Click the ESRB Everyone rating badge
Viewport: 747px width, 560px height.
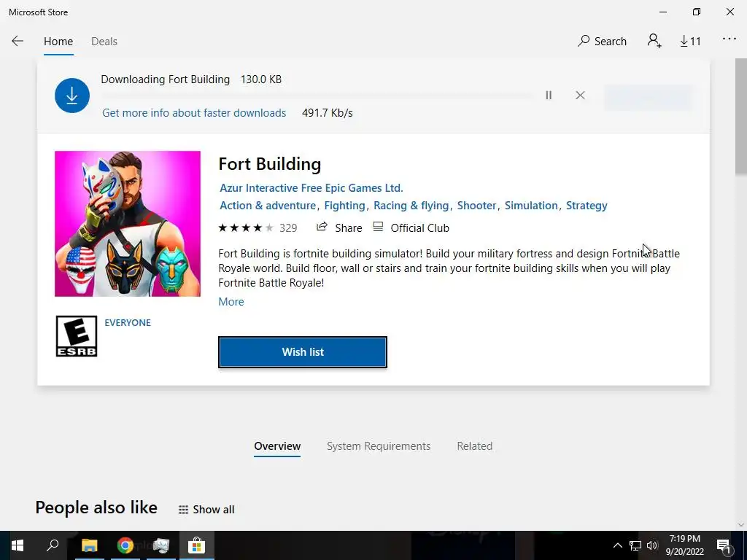(x=76, y=336)
